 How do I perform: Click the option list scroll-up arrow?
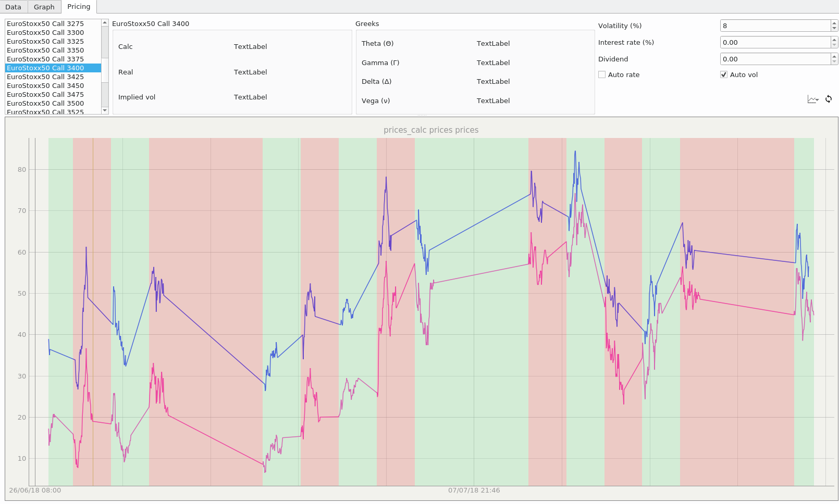click(x=105, y=23)
